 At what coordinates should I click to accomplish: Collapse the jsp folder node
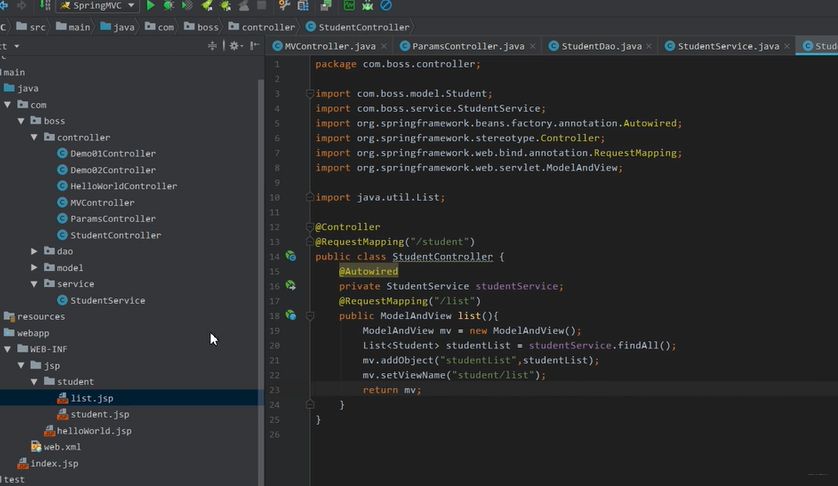(21, 366)
